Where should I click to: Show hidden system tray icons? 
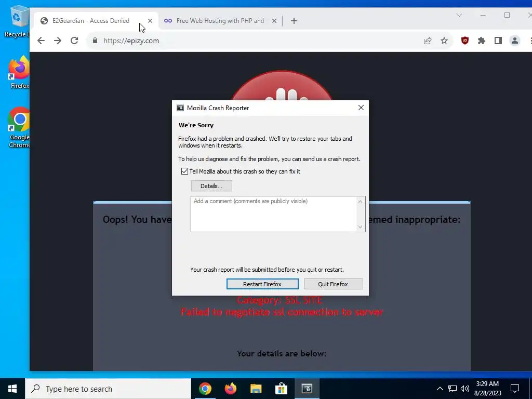pyautogui.click(x=440, y=389)
